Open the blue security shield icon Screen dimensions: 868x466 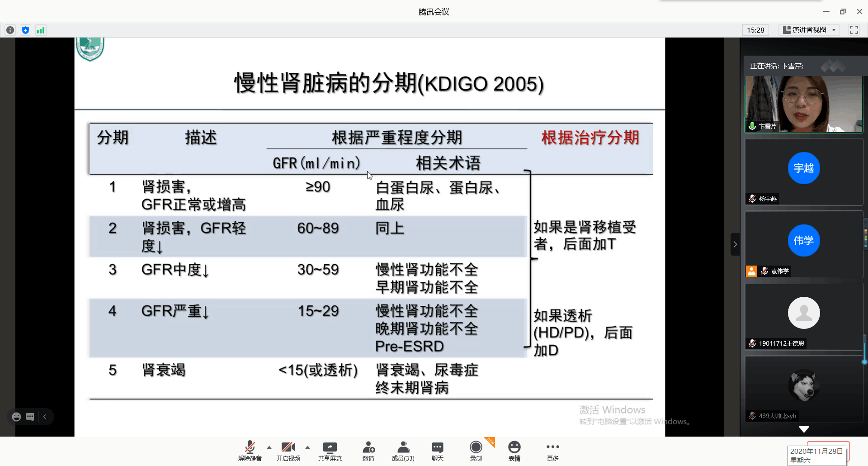[x=25, y=30]
